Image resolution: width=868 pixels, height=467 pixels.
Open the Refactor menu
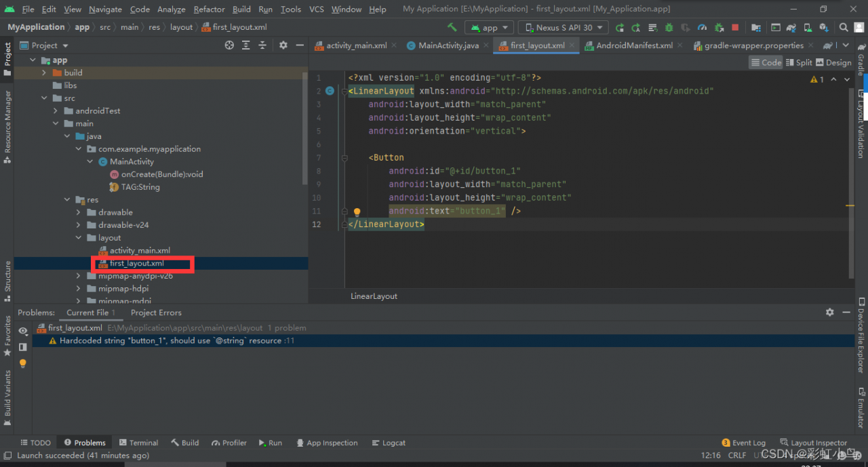[209, 9]
